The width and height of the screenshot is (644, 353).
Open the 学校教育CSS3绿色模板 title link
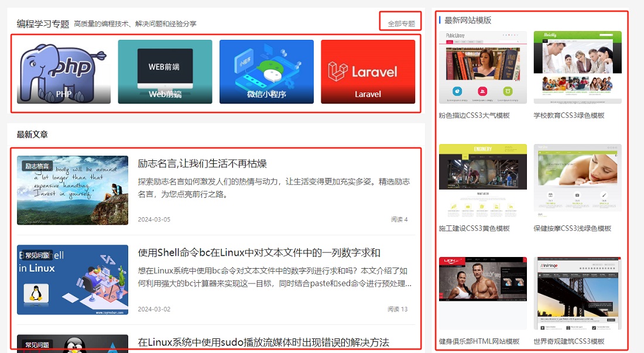coord(569,115)
